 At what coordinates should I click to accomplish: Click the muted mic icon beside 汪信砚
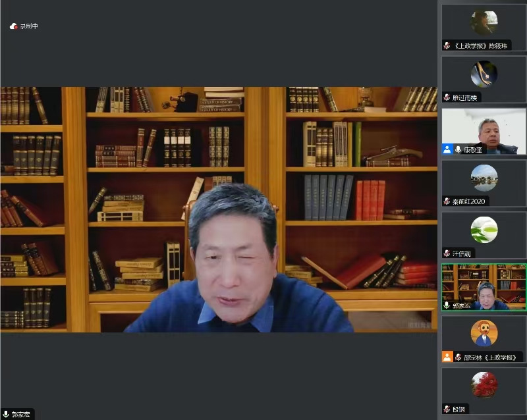click(x=447, y=253)
